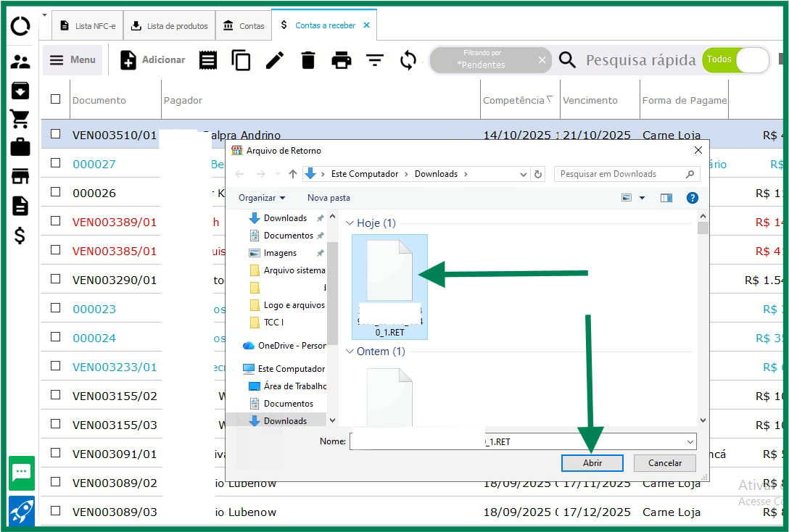The width and height of the screenshot is (789, 532).
Task: Click the print icon in toolbar
Action: 341,60
